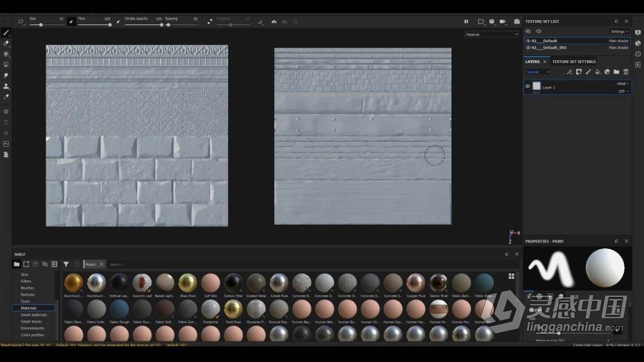The image size is (644, 362).
Task: Select Particles category in shelf
Action: 28,295
